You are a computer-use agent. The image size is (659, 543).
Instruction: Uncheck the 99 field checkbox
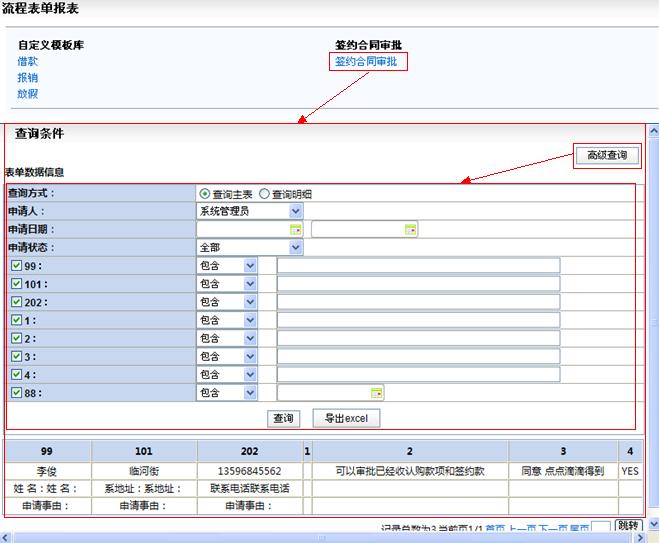coord(16,266)
